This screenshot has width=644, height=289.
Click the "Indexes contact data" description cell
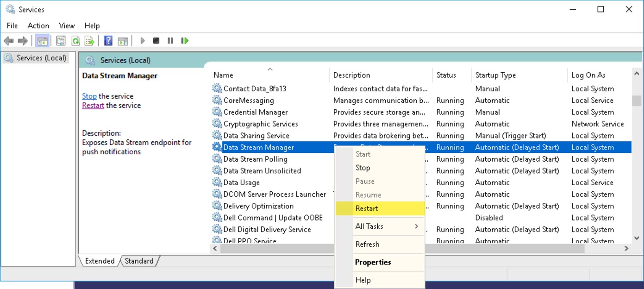pyautogui.click(x=381, y=88)
